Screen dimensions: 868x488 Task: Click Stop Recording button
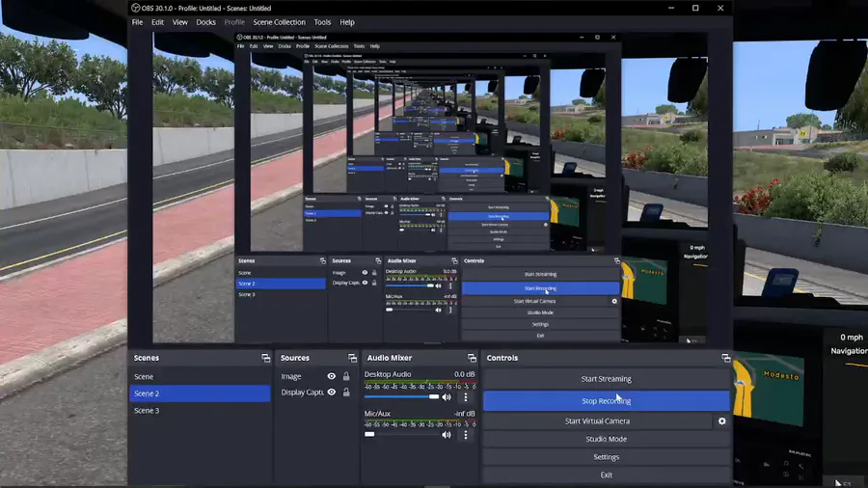point(607,400)
